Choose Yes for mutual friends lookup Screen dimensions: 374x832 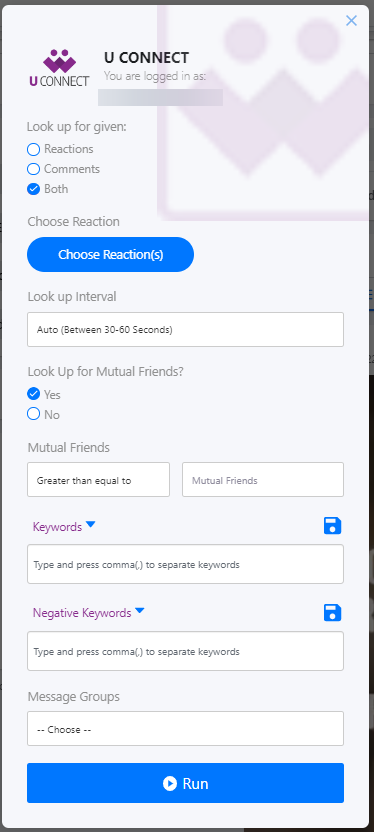[33, 394]
